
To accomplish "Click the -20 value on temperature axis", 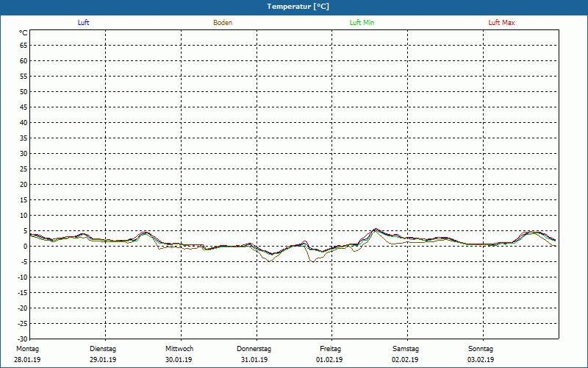I will click(23, 308).
